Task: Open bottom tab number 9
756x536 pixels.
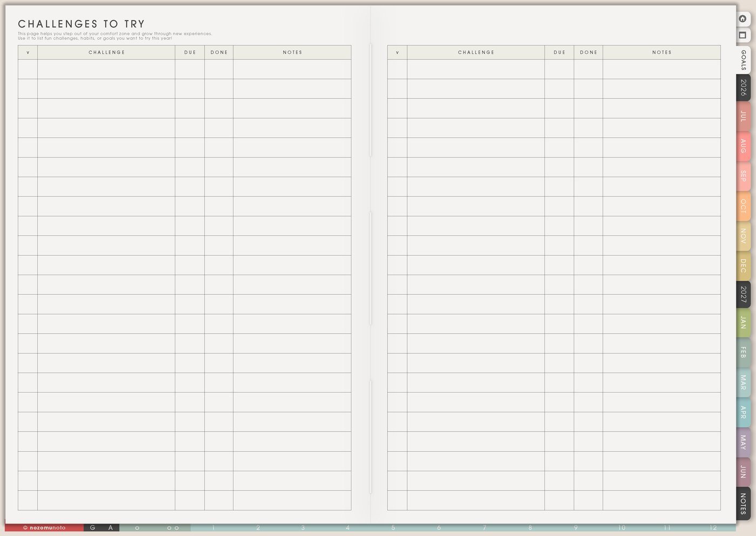Action: click(x=576, y=528)
